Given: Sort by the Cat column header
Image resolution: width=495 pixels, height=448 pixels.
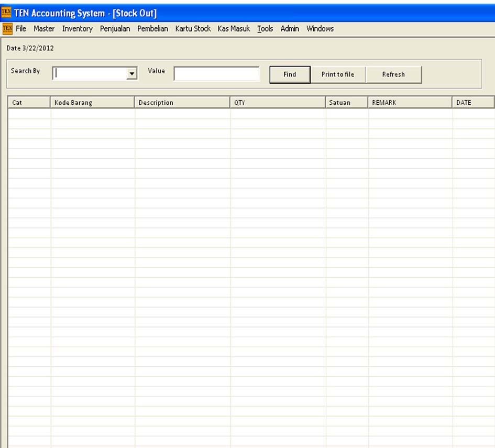Looking at the screenshot, I should (x=29, y=103).
